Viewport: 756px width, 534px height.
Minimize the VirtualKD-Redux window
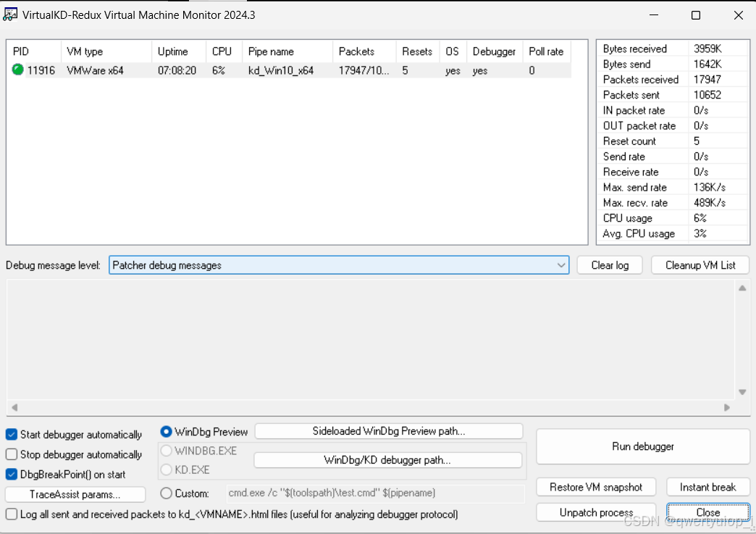[654, 15]
